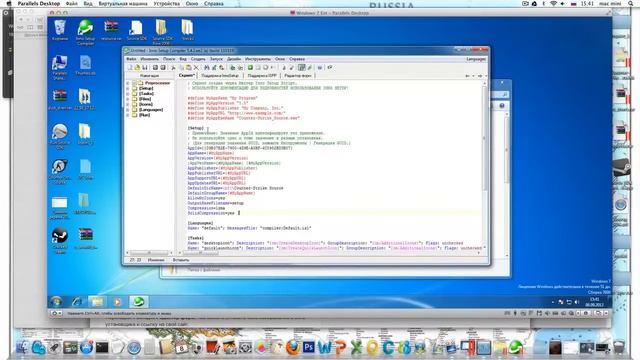Image resolution: width=640 pixels, height=360 pixels.
Task: Open the Изменить menu
Action: coord(149,59)
